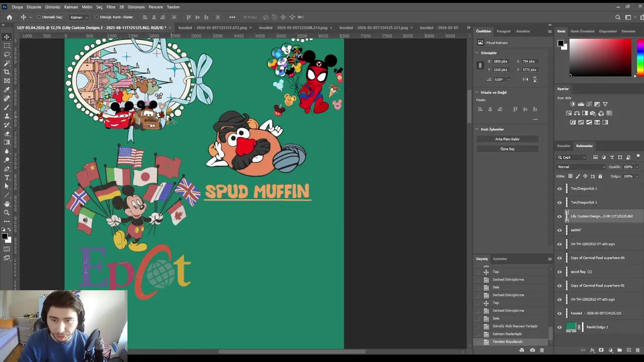This screenshot has height=362, width=644.
Task: Select the Crop tool
Action: tap(7, 72)
